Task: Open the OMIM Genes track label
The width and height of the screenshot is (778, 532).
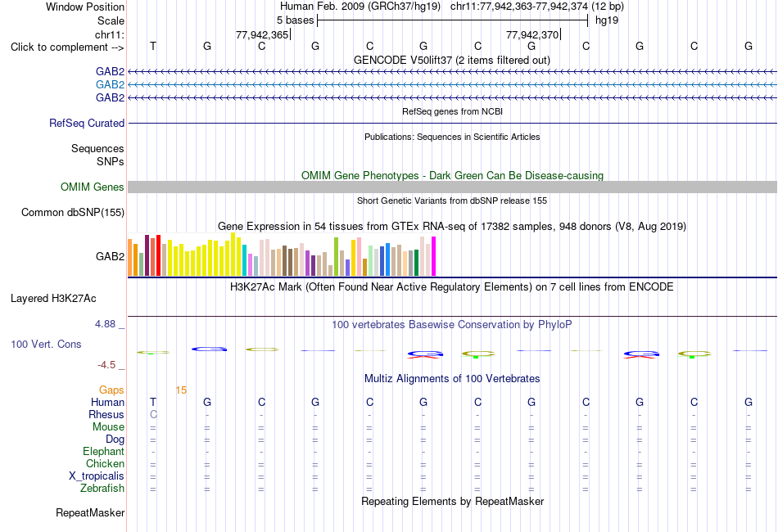Action: (93, 187)
